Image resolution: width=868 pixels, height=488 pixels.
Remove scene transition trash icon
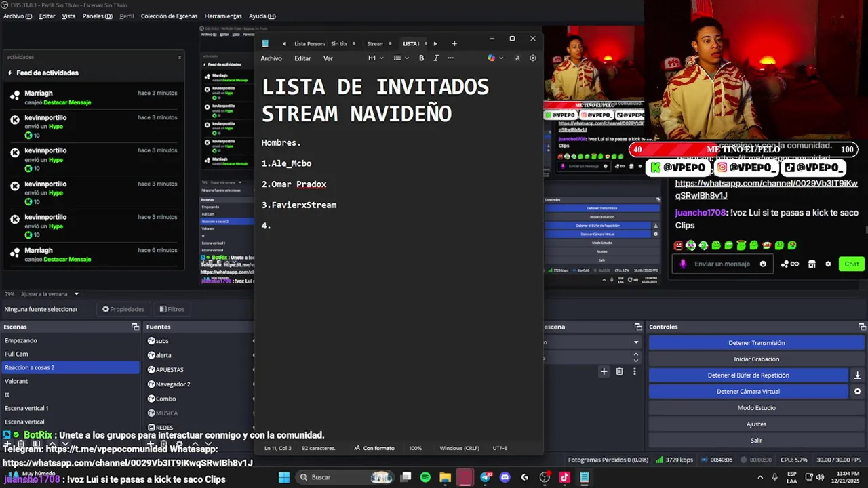click(x=619, y=371)
